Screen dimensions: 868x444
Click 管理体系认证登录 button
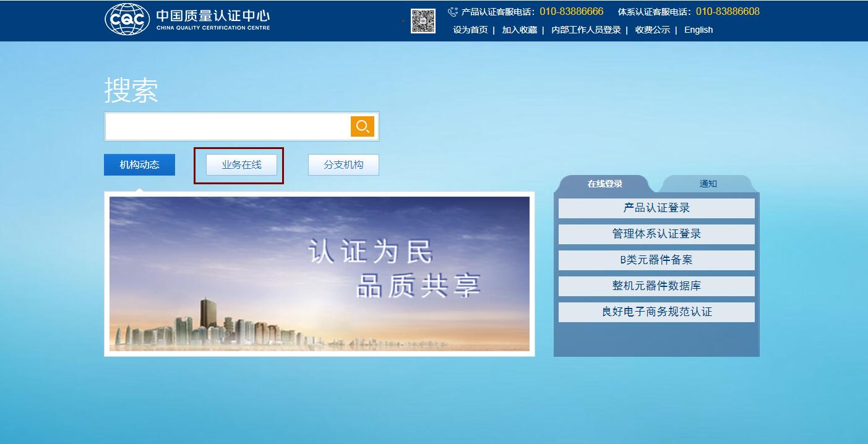(x=656, y=234)
